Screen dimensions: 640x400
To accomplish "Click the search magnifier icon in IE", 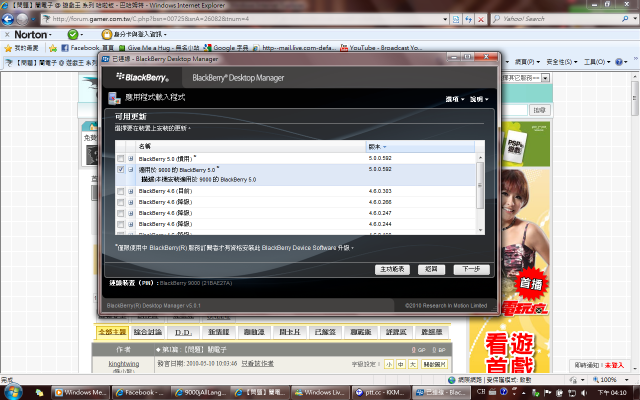I will [x=625, y=19].
